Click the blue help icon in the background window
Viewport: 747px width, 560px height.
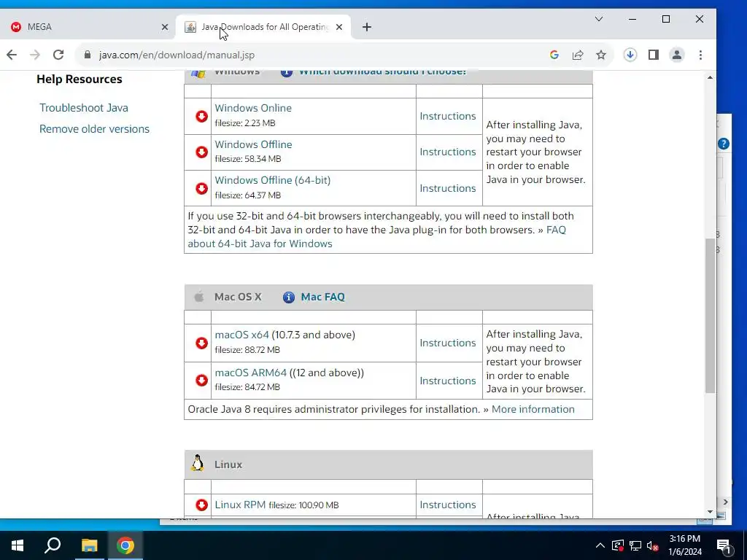(723, 144)
